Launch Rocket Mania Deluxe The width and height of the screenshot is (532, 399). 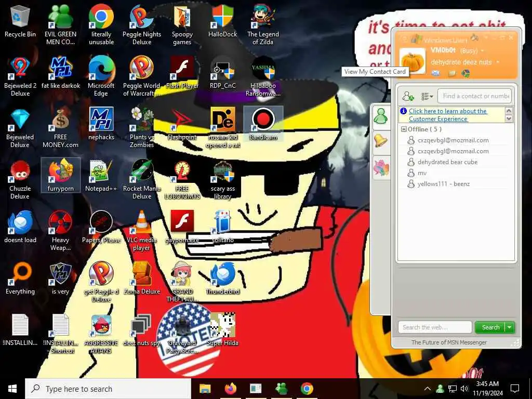(142, 179)
